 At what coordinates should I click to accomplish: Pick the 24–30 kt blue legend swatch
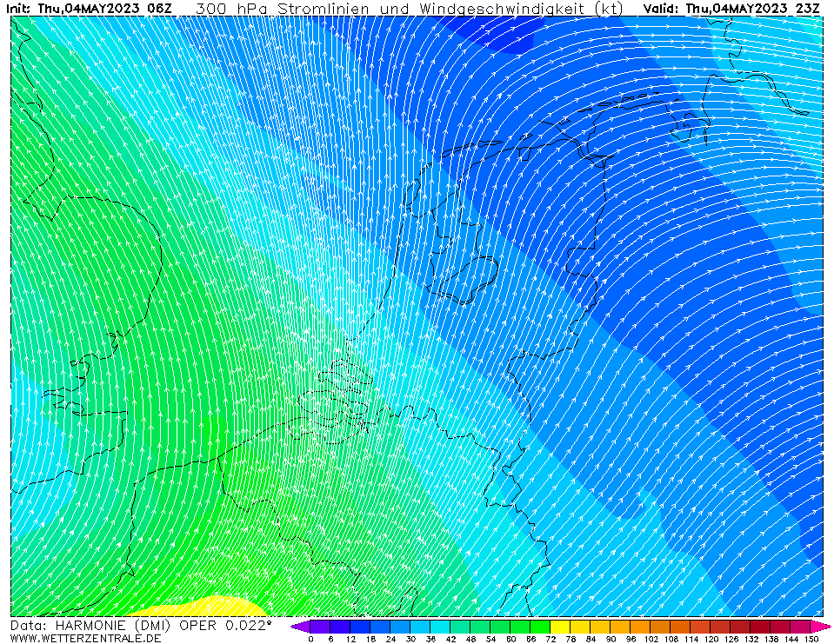(x=401, y=627)
